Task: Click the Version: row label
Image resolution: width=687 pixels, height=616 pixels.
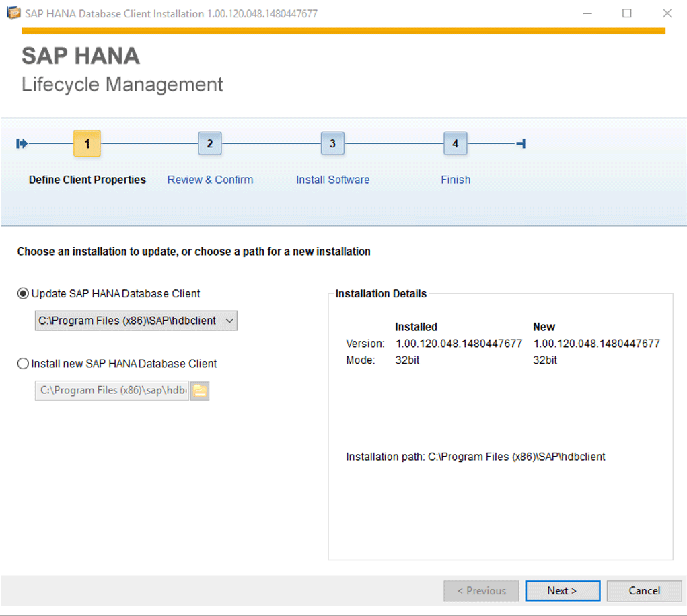Action: pyautogui.click(x=365, y=344)
